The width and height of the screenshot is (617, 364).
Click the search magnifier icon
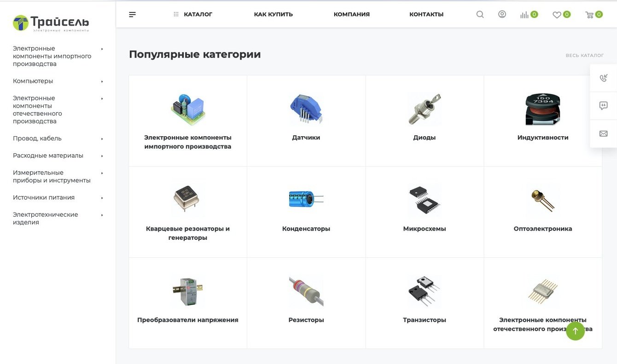point(480,14)
